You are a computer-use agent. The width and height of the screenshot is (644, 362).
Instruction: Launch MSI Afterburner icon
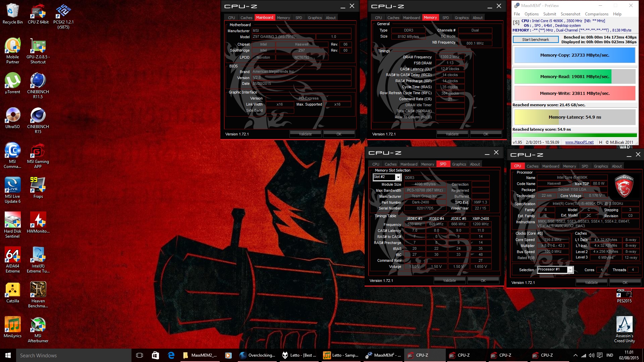click(x=38, y=329)
